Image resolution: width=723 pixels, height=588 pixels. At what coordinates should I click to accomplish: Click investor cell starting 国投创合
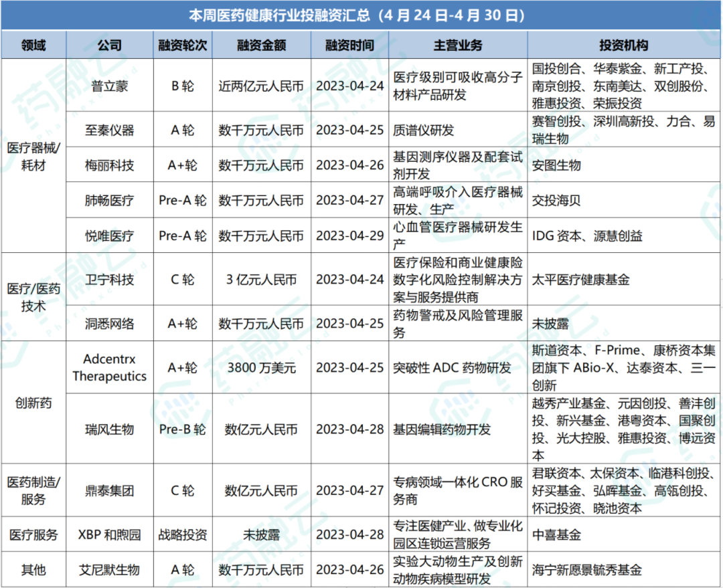tap(624, 85)
